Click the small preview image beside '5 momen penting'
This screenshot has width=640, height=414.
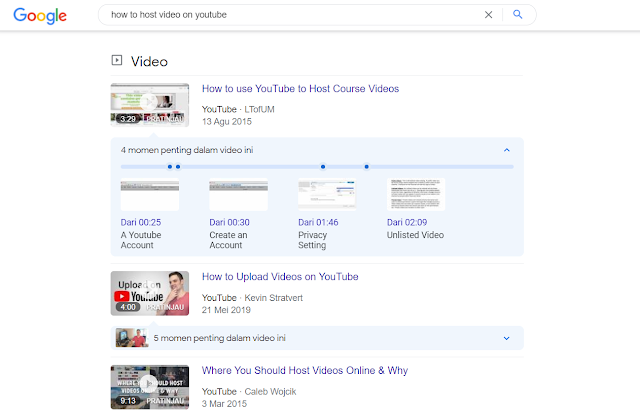132,338
